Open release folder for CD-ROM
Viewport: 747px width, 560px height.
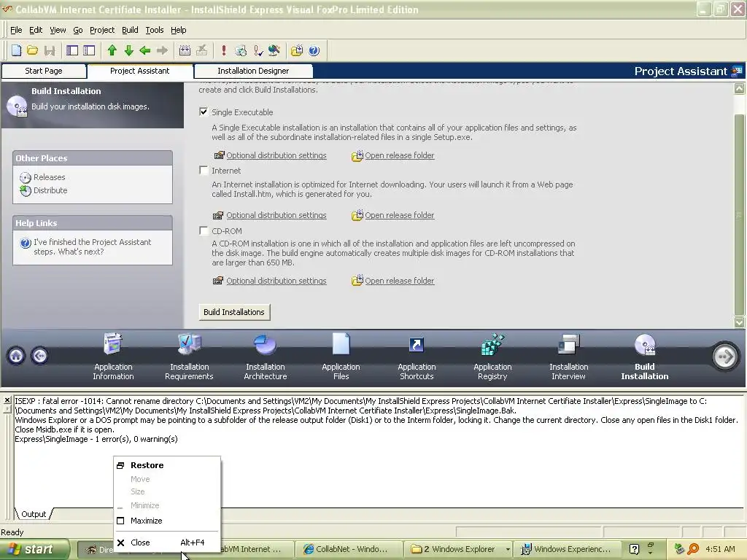click(400, 281)
